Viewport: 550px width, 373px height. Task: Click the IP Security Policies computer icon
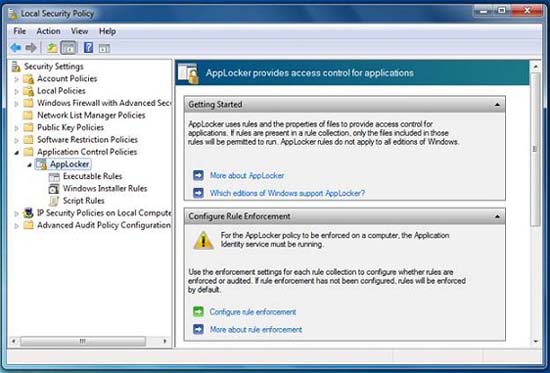[28, 213]
